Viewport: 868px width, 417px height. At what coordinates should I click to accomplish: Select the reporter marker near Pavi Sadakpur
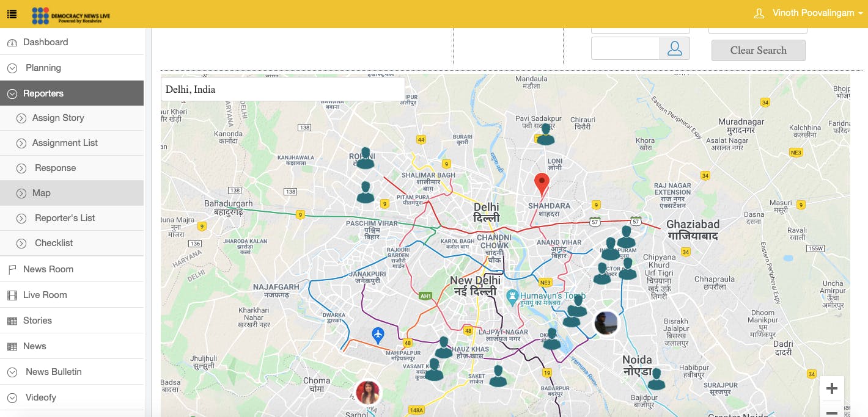tap(545, 134)
